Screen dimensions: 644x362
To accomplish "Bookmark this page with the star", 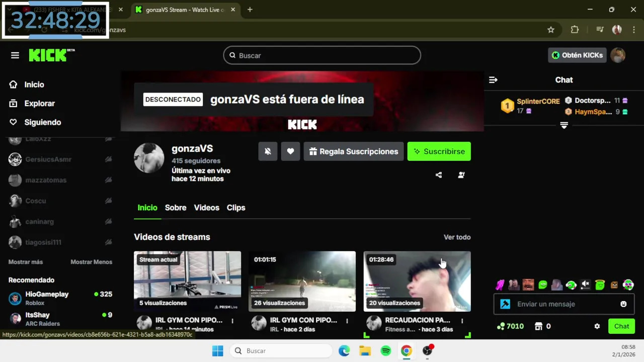I will pos(551,30).
